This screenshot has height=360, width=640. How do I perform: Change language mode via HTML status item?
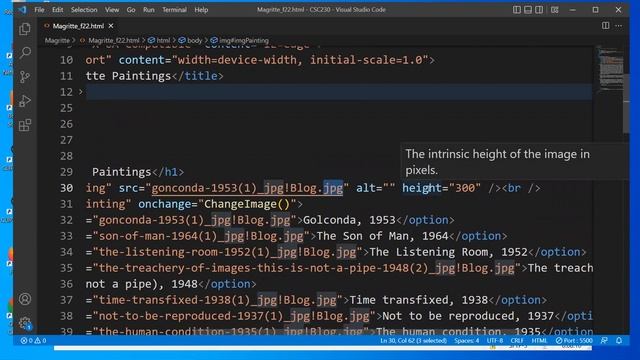point(539,340)
